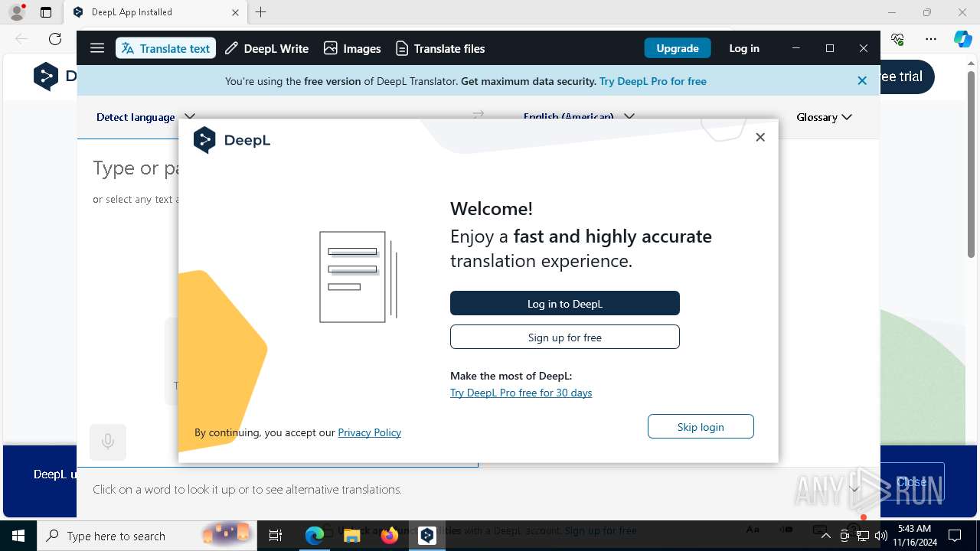Open the Privacy Policy link
Screen dimensions: 980x551
(x=370, y=432)
